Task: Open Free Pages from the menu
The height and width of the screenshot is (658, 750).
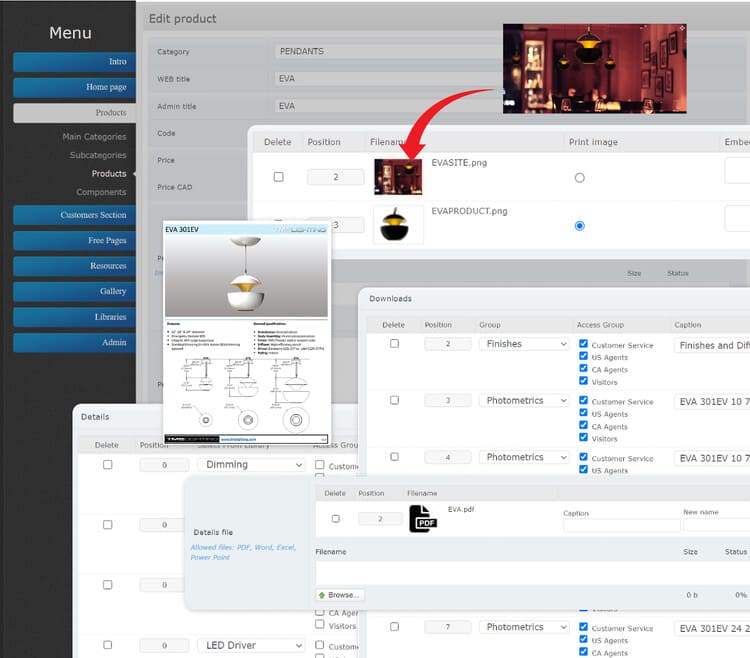Action: (x=74, y=241)
